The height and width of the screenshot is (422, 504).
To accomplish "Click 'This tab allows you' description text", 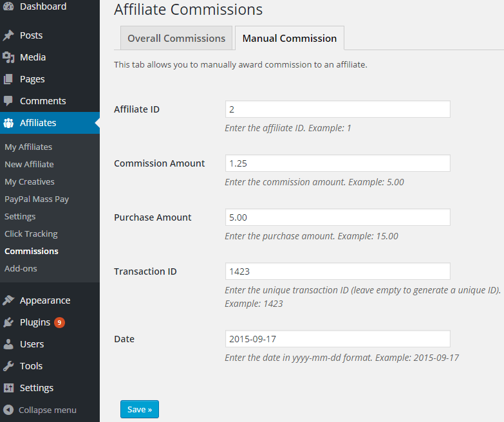I will click(241, 64).
